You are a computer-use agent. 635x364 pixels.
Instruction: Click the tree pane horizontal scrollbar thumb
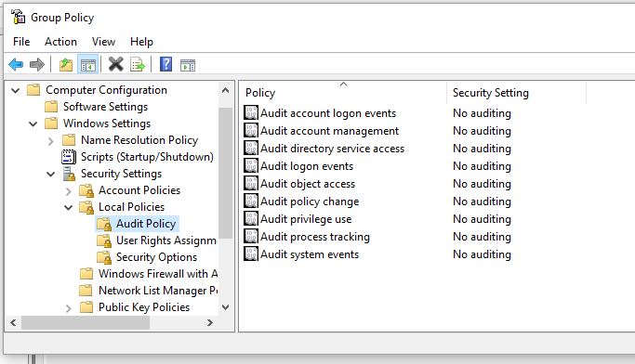86,323
